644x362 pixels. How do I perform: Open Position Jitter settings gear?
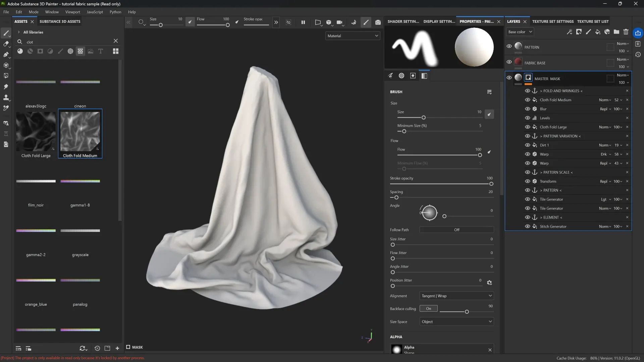[489, 283]
